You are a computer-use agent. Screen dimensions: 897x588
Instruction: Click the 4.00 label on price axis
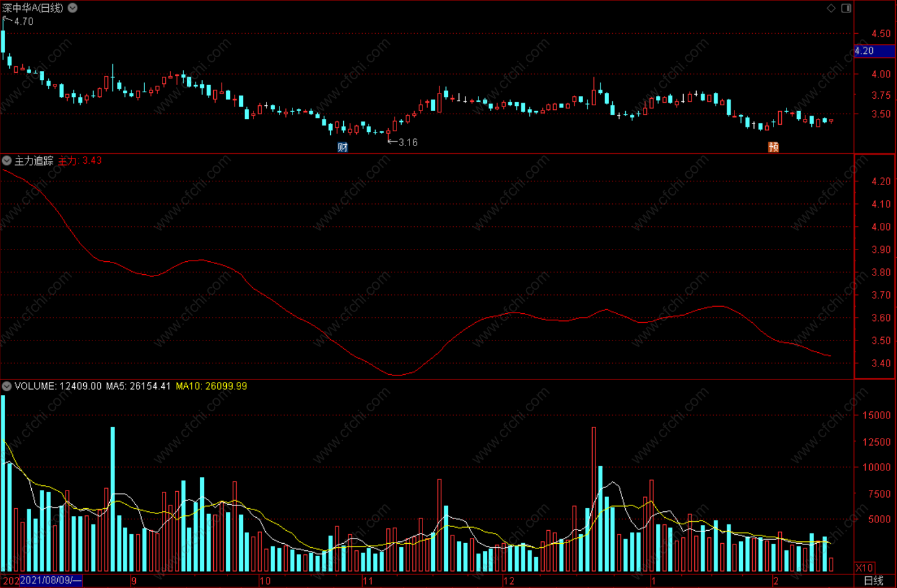[x=881, y=74]
